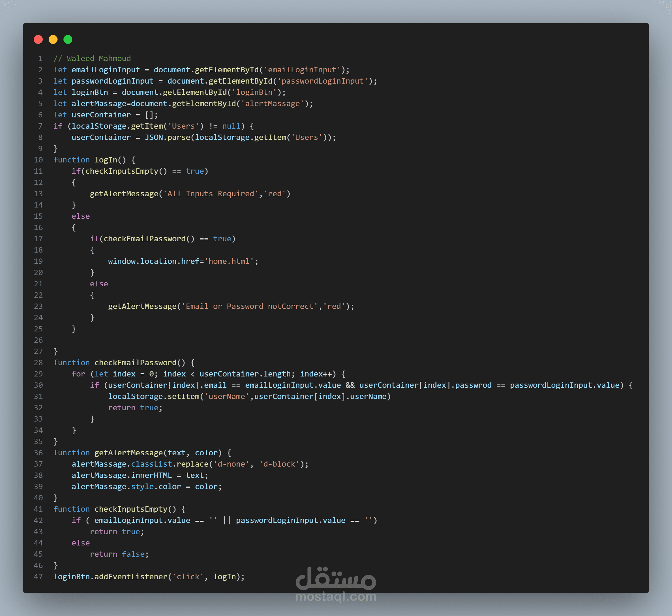Click line number 28 in the gutter
Image resolution: width=672 pixels, height=616 pixels.
(x=38, y=363)
